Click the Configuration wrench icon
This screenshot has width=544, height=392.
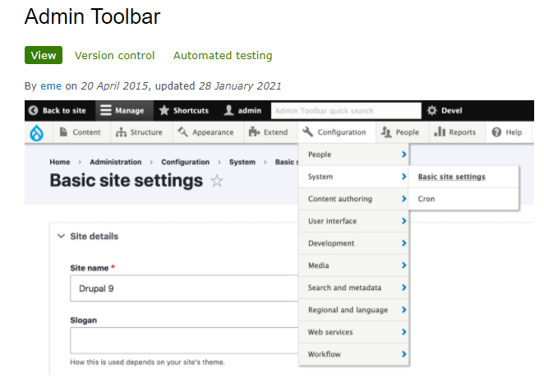[307, 131]
